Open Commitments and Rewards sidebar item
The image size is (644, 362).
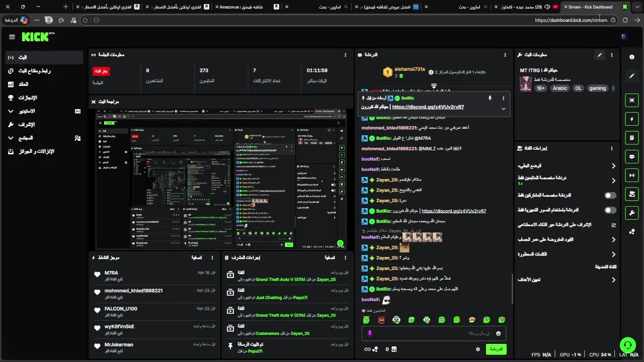click(x=44, y=151)
